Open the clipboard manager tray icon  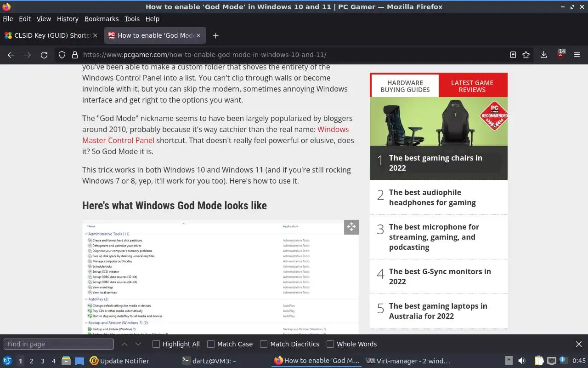(539, 361)
